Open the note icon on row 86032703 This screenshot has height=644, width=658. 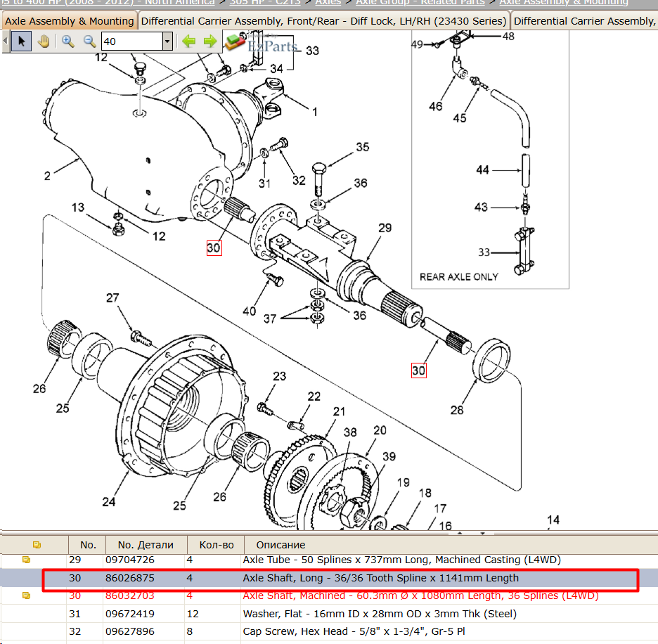click(27, 595)
